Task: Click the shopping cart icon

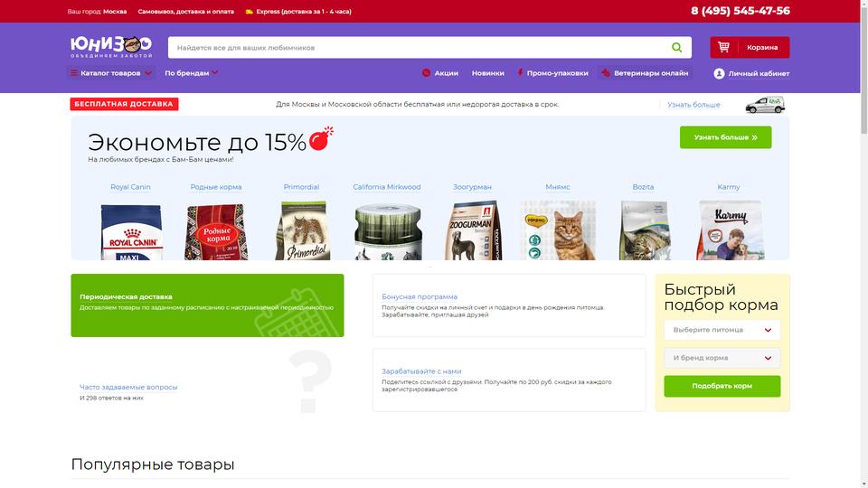Action: click(723, 47)
